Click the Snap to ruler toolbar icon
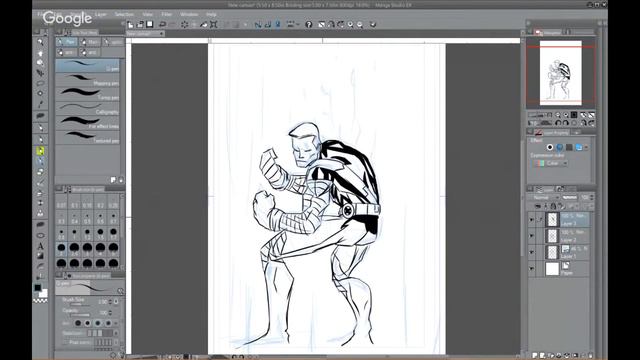Image resolution: width=640 pixels, height=360 pixels. coord(258,24)
